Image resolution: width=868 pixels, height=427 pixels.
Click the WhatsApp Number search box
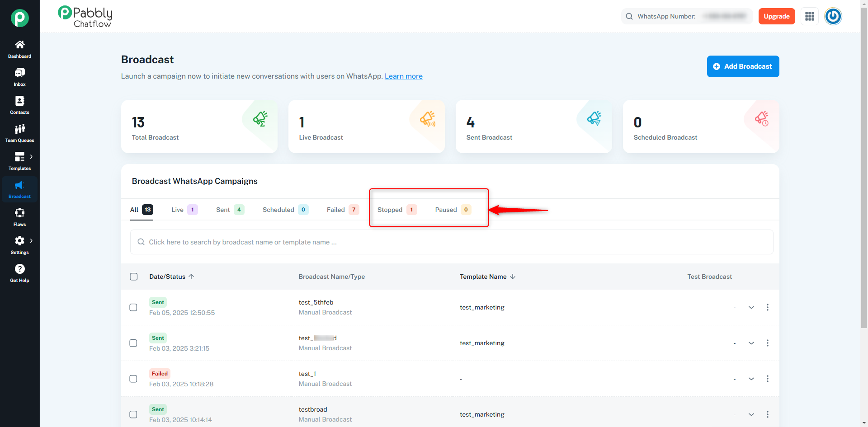tap(687, 16)
